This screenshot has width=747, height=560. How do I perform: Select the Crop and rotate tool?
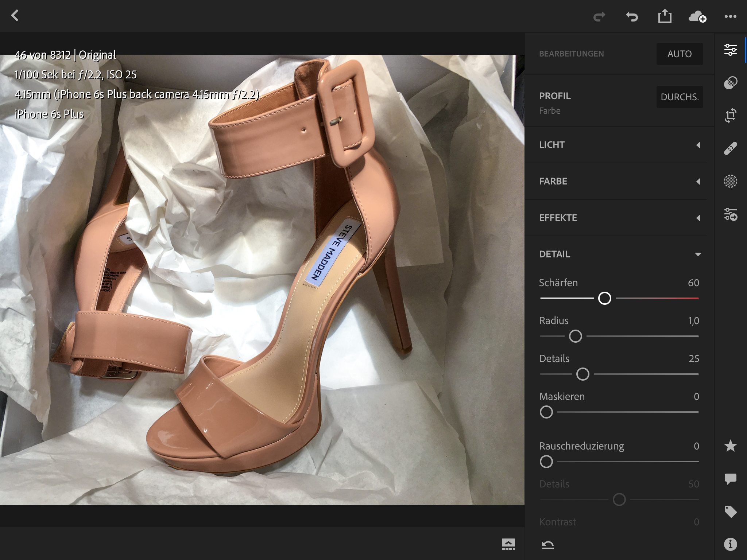pos(730,116)
